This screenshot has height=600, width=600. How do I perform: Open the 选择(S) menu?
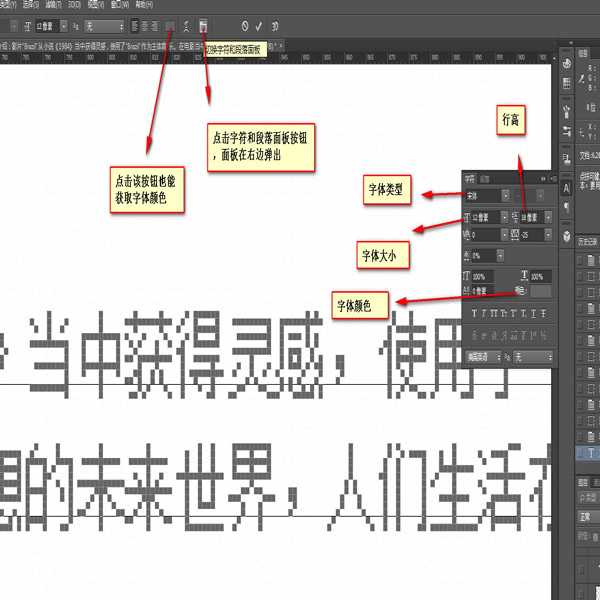click(x=31, y=5)
